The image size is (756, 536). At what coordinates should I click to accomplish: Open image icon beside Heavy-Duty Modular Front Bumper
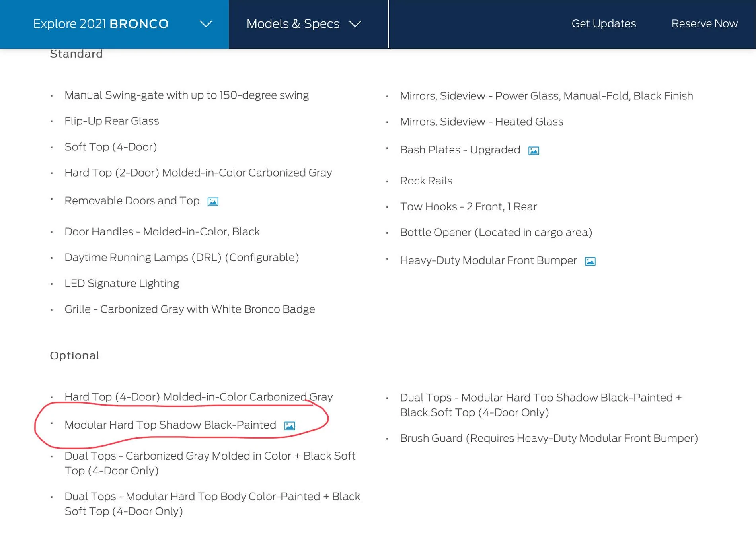coord(590,261)
